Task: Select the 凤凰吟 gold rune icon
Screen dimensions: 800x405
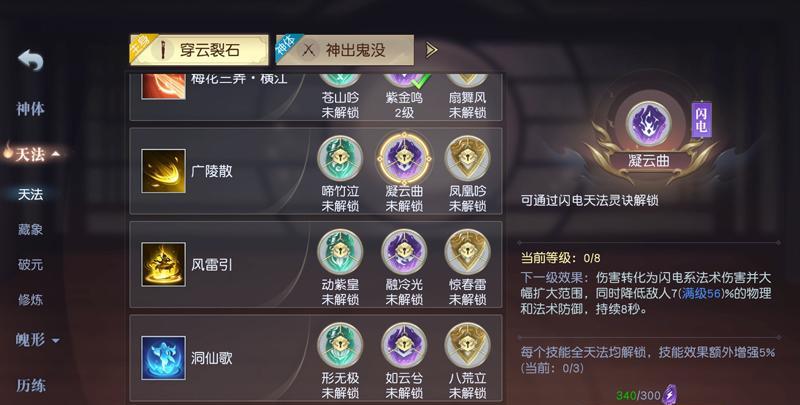Action: [467, 158]
